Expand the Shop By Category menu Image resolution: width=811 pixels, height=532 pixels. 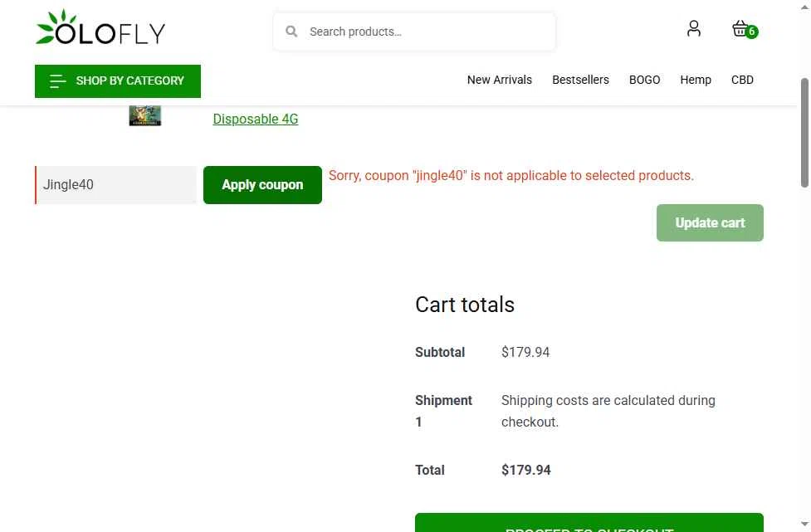(x=129, y=81)
